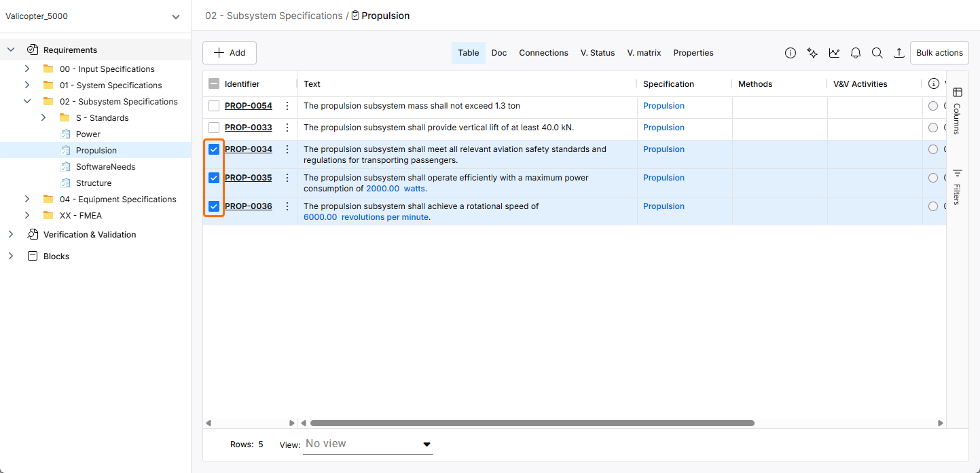Click the Bulk actions button
The width and height of the screenshot is (980, 473).
[x=939, y=53]
